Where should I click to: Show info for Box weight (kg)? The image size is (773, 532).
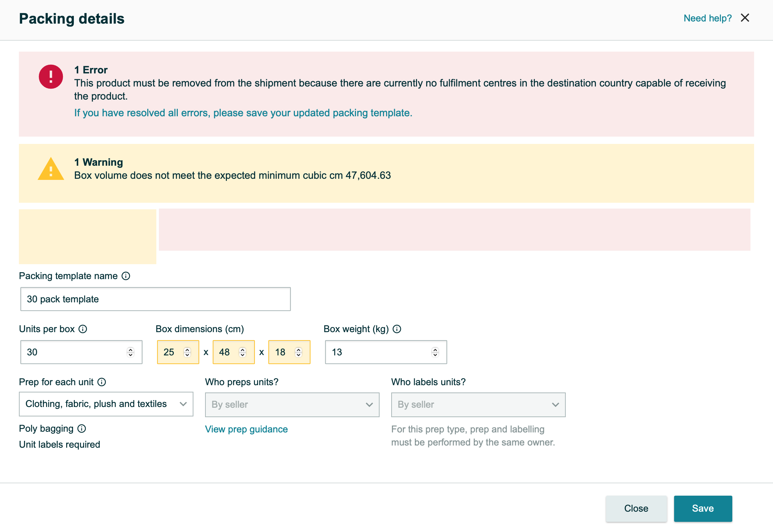(397, 329)
